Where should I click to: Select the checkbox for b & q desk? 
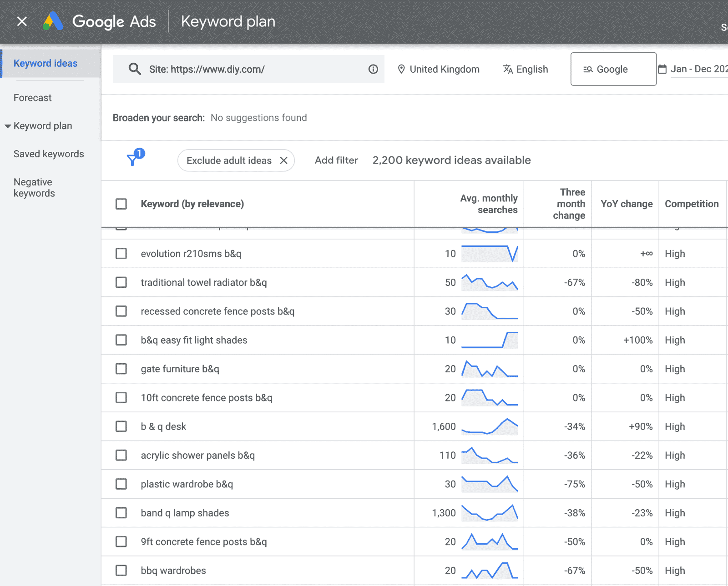pyautogui.click(x=121, y=426)
